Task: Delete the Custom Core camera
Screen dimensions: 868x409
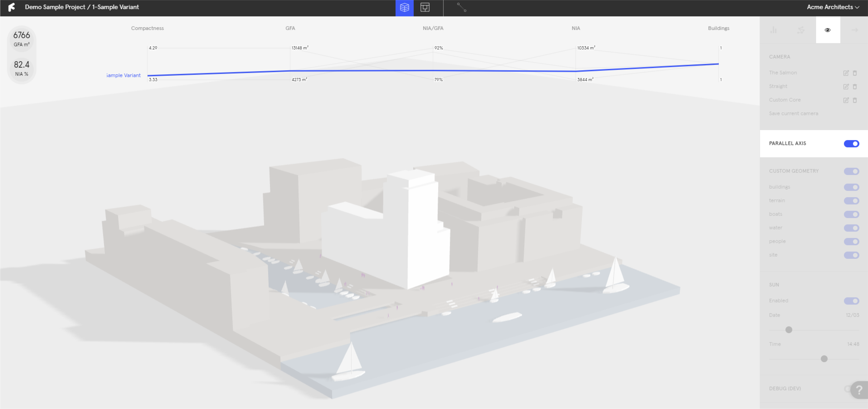Action: (x=855, y=100)
